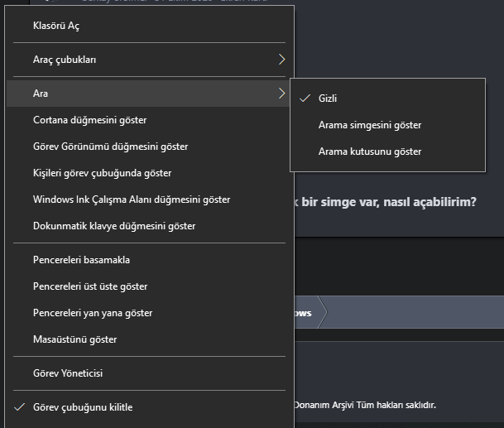Select the Ara menu item
This screenshot has height=428, width=504.
point(41,94)
